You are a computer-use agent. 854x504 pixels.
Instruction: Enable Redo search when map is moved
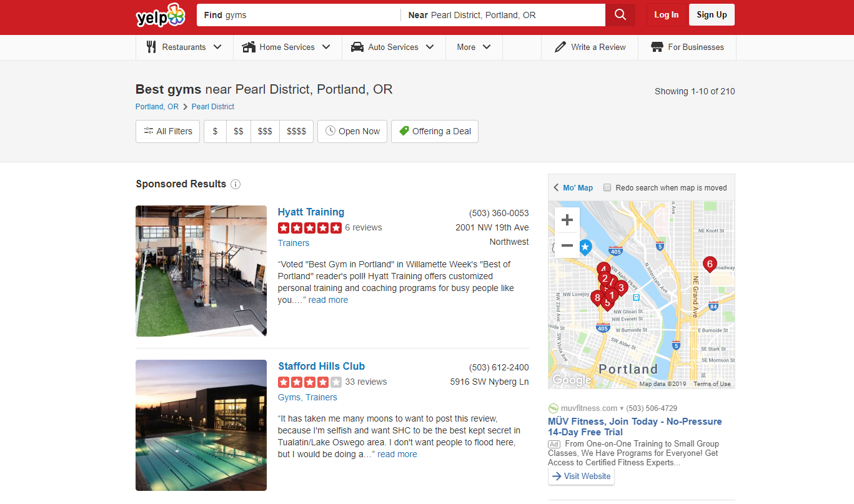[x=607, y=187]
